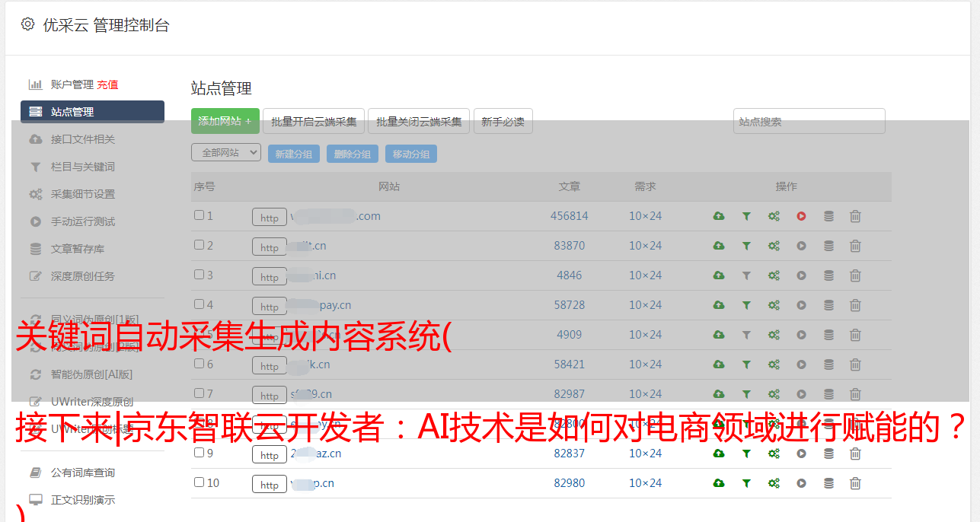Click cloud upload icon in row 4
Viewport: 980px width, 522px height.
pos(719,305)
